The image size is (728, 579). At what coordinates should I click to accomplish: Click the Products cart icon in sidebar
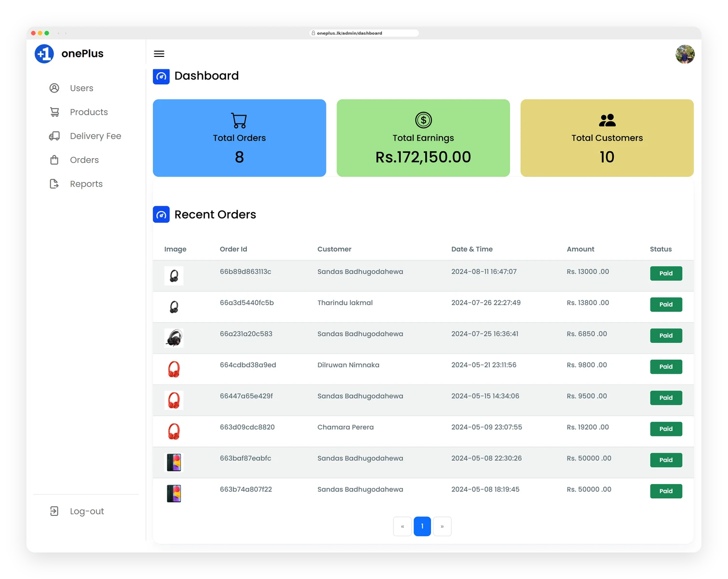click(54, 112)
